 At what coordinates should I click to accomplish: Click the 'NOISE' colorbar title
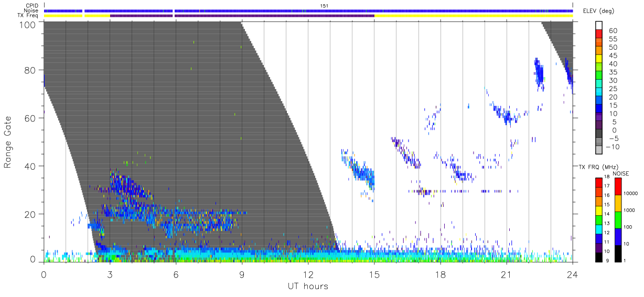click(620, 173)
